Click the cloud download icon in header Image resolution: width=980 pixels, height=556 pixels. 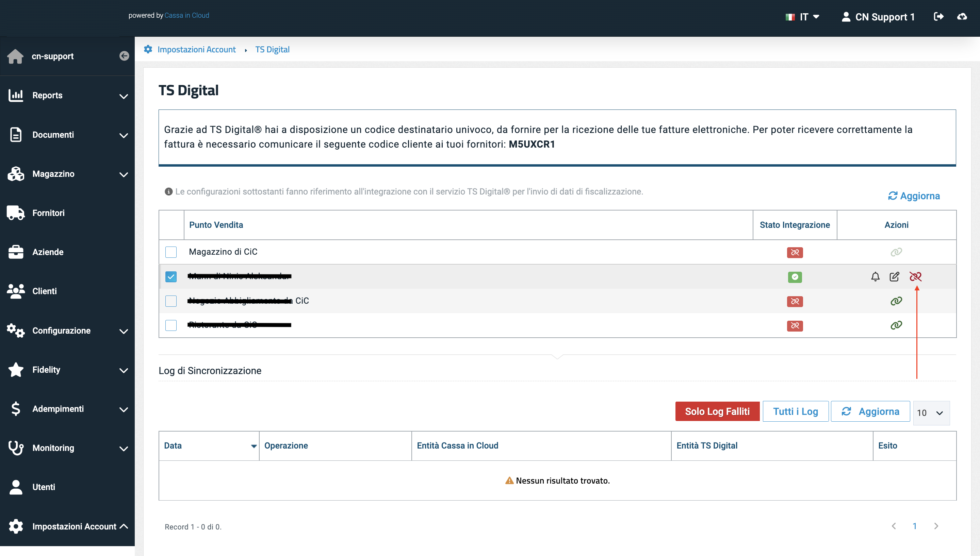click(962, 16)
